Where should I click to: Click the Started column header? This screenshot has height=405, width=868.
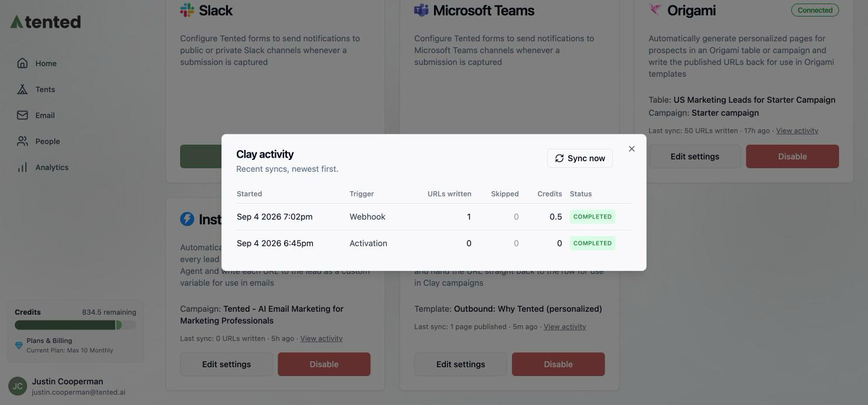click(x=249, y=194)
